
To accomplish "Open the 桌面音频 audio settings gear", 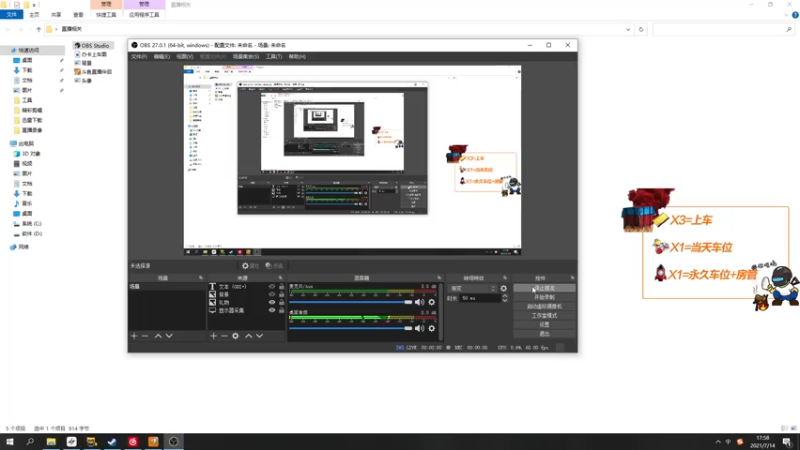I will pyautogui.click(x=432, y=328).
